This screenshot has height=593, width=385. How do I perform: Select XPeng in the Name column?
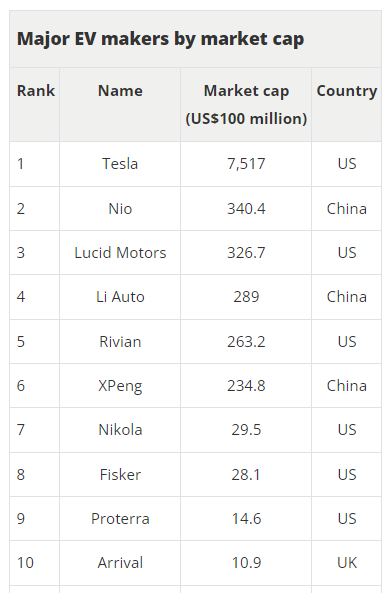click(x=120, y=386)
